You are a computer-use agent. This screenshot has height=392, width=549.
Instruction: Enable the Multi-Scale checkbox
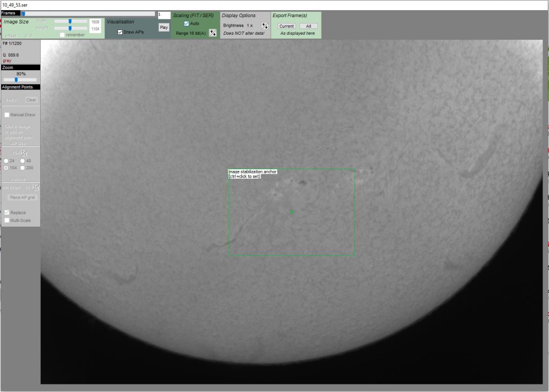(x=6, y=220)
